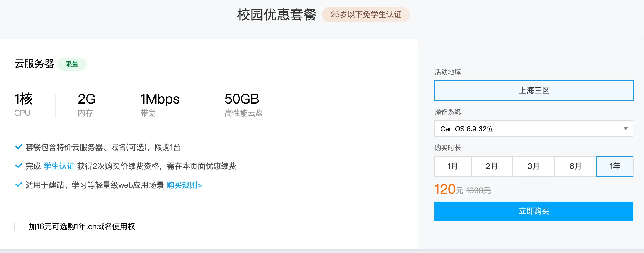Click the green 限量 badge
Screen dimensions: 644x253
point(72,64)
